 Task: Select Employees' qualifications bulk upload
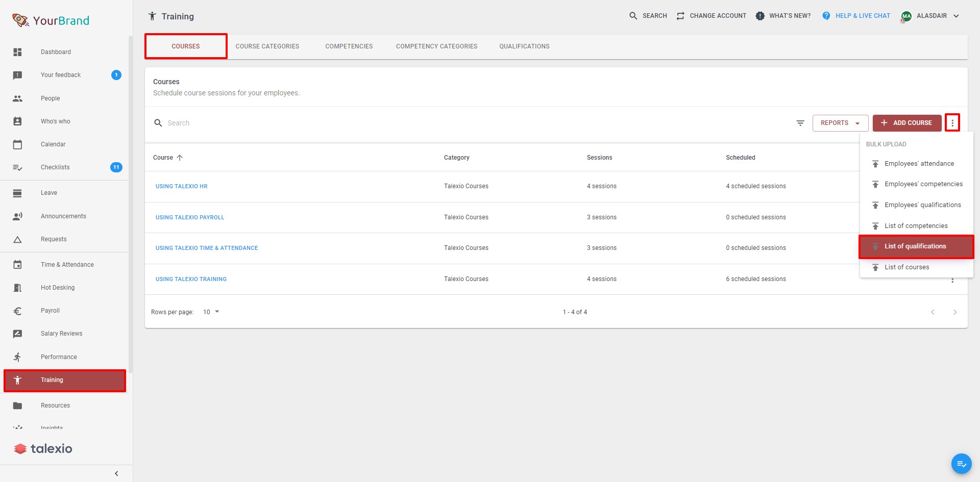pos(917,205)
